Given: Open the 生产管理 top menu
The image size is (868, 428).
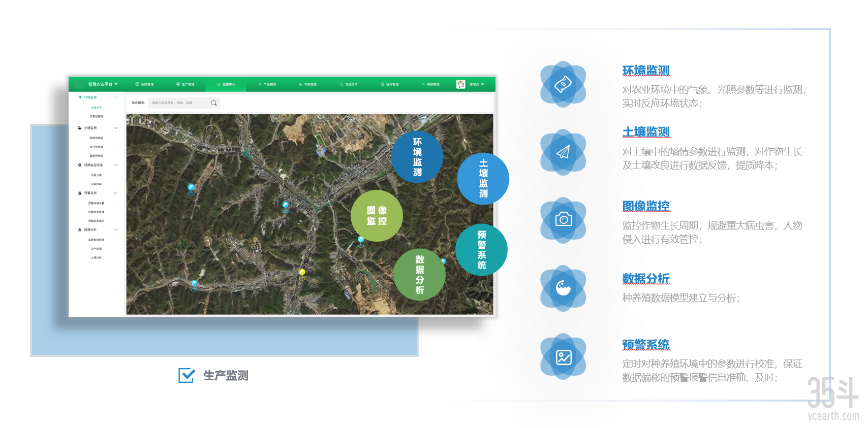Looking at the screenshot, I should click(x=185, y=84).
